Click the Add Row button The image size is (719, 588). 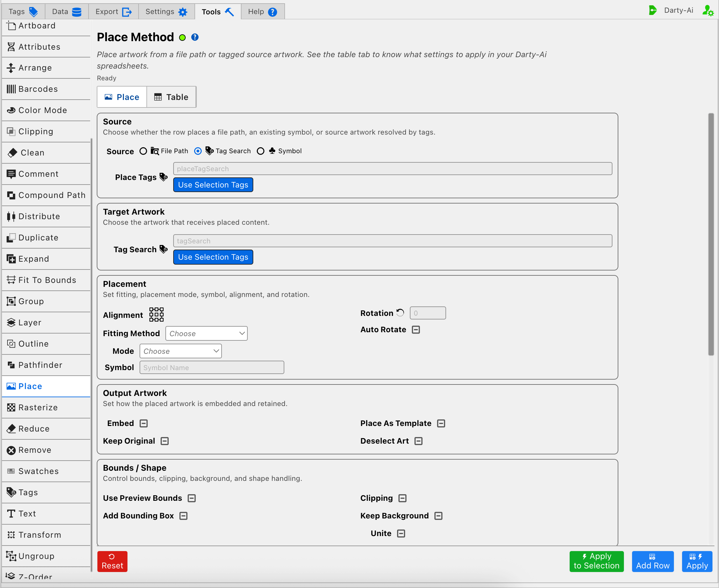(x=653, y=561)
